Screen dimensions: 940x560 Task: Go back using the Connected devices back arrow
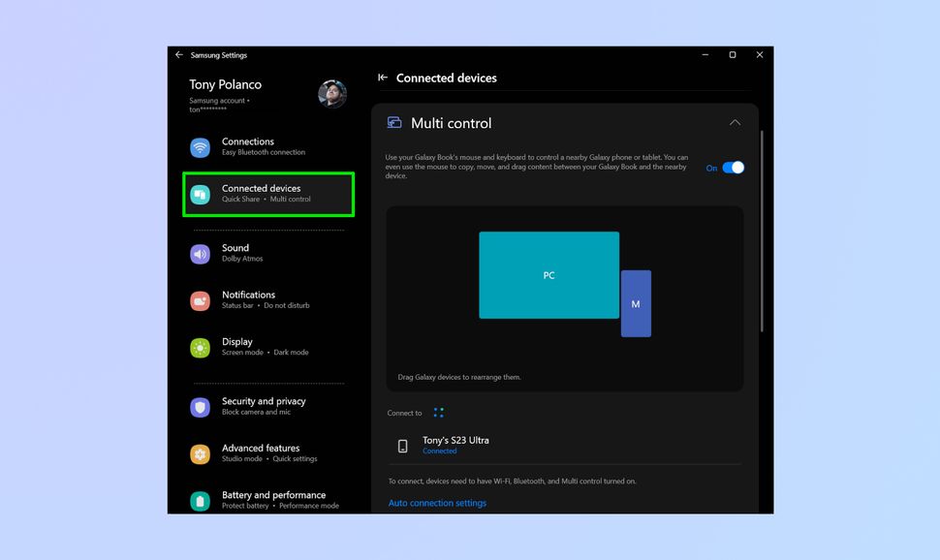(383, 78)
